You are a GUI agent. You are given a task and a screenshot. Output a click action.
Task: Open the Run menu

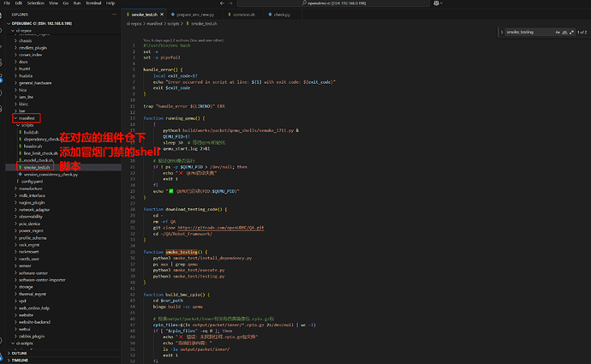click(x=77, y=3)
